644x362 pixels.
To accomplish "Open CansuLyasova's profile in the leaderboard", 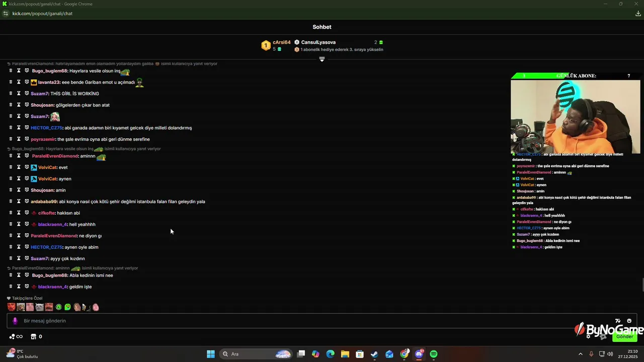I will (x=318, y=42).
